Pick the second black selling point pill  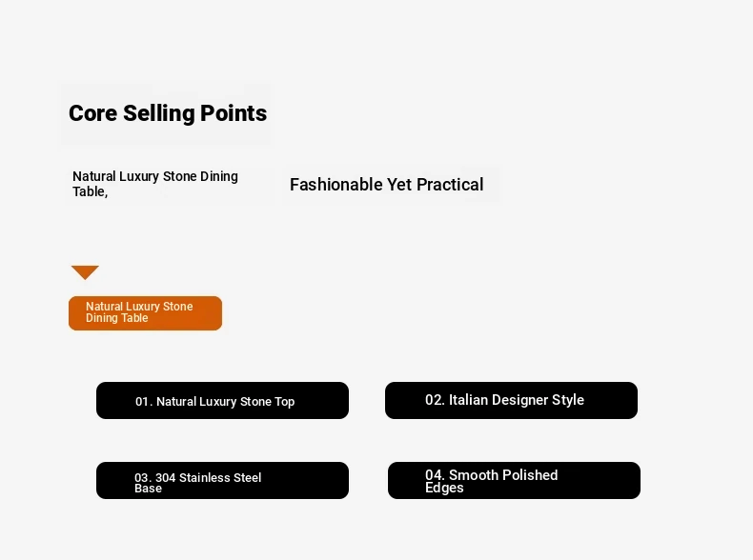coord(511,400)
